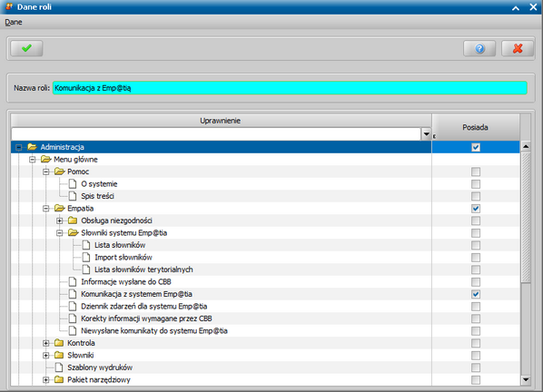Click the Dane roli title bar icon
Viewport: 543px width, 392px height.
(9, 6)
